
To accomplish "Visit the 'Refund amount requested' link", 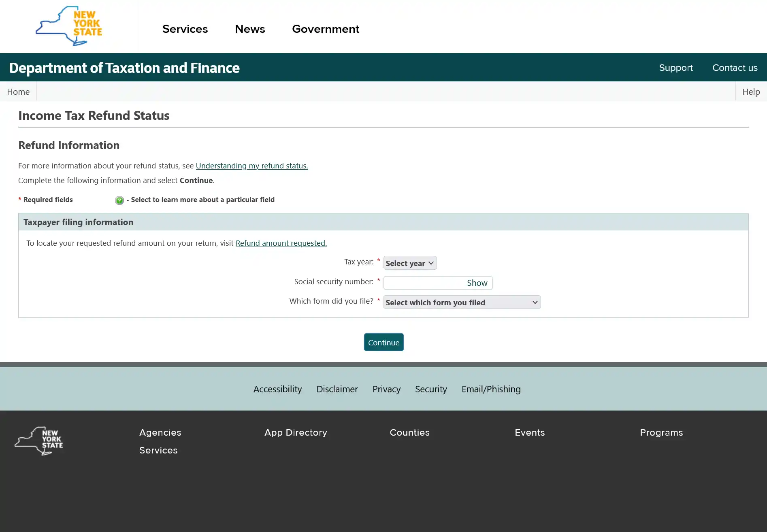I will (281, 243).
